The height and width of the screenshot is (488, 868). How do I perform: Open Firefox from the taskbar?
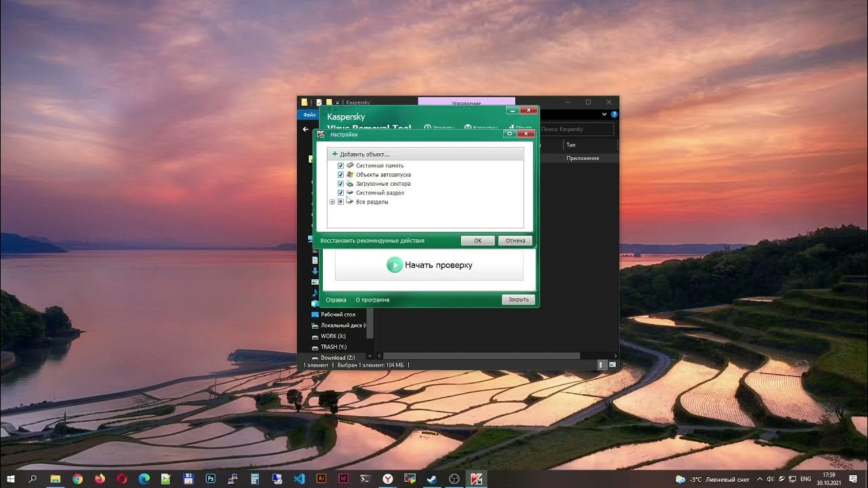[x=100, y=479]
